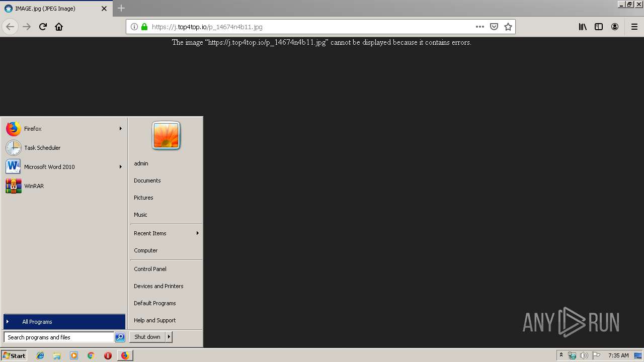Close the IMAGE.jpg tab
The image size is (644, 362).
[x=104, y=9]
